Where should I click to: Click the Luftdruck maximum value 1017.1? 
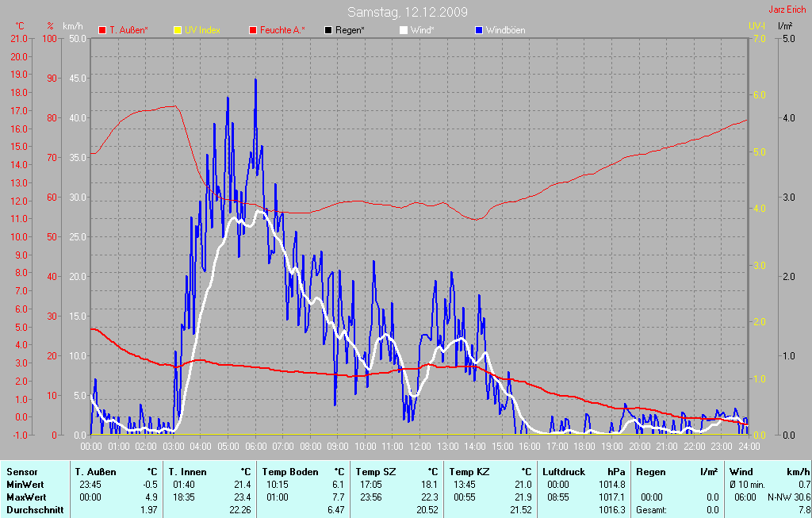pyautogui.click(x=612, y=497)
